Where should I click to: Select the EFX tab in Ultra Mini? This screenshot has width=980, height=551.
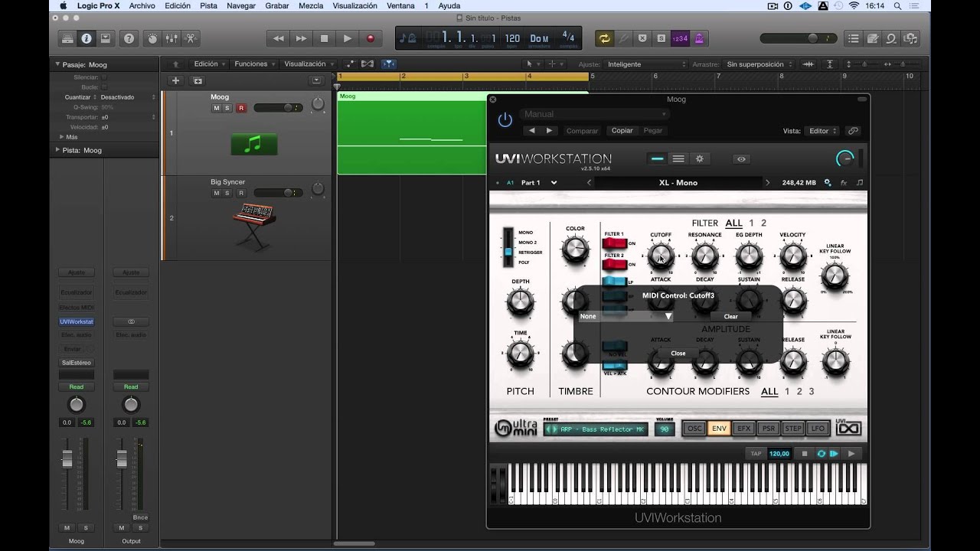point(743,429)
